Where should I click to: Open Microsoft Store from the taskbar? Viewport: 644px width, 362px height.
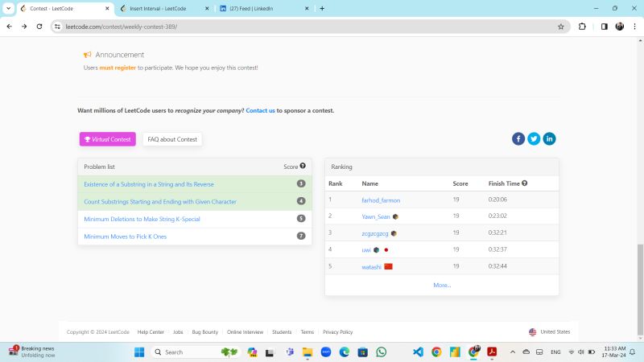tap(363, 352)
